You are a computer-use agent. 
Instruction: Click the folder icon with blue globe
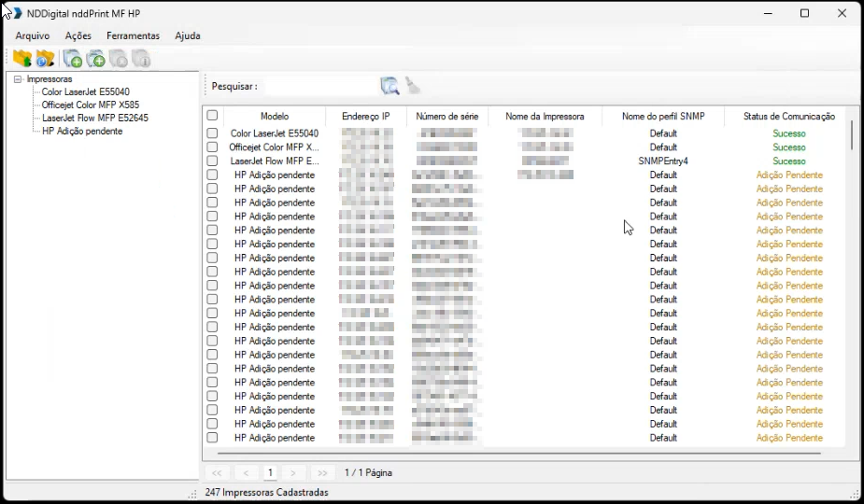coord(45,59)
